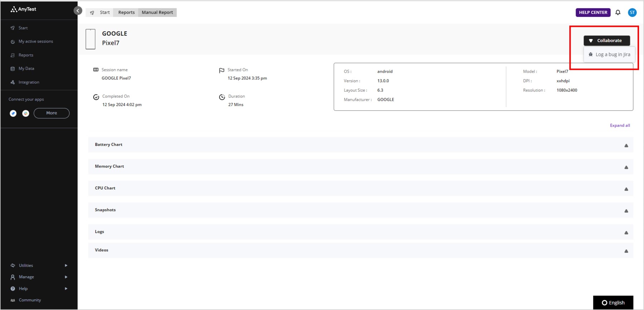Image resolution: width=644 pixels, height=310 pixels.
Task: Click the bug icon next to Log a bug in Jira
Action: pos(591,54)
